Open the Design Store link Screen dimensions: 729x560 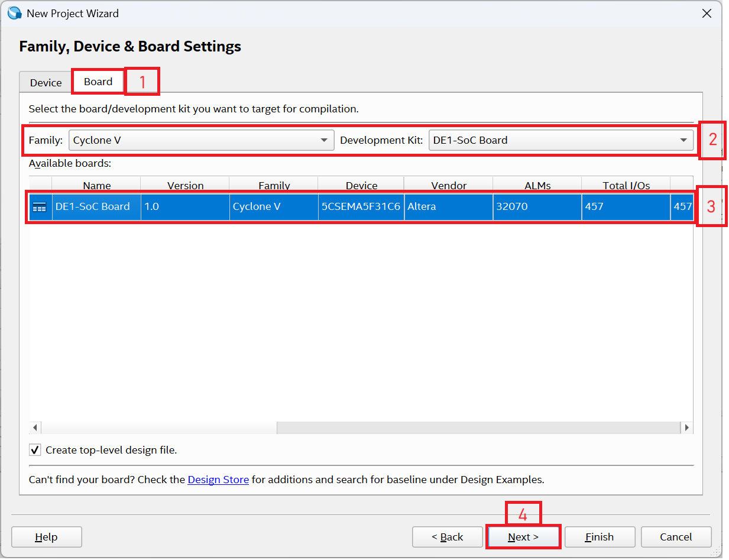[x=218, y=480]
